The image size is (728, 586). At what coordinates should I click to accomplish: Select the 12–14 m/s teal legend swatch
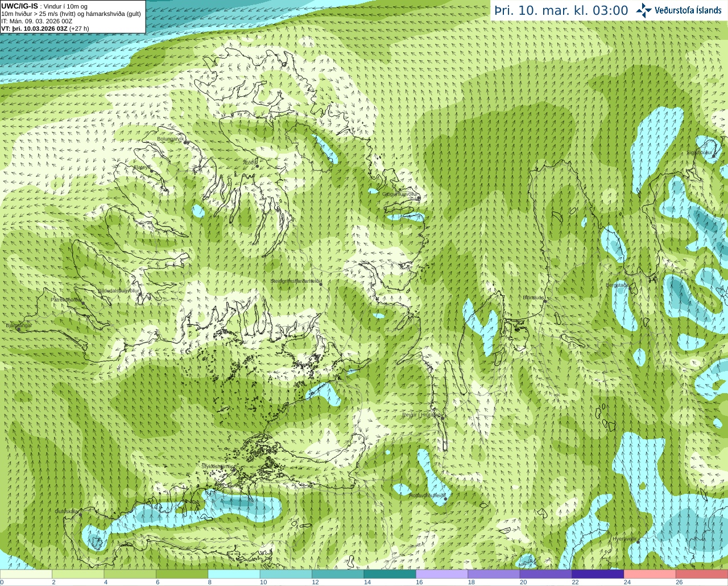338,574
